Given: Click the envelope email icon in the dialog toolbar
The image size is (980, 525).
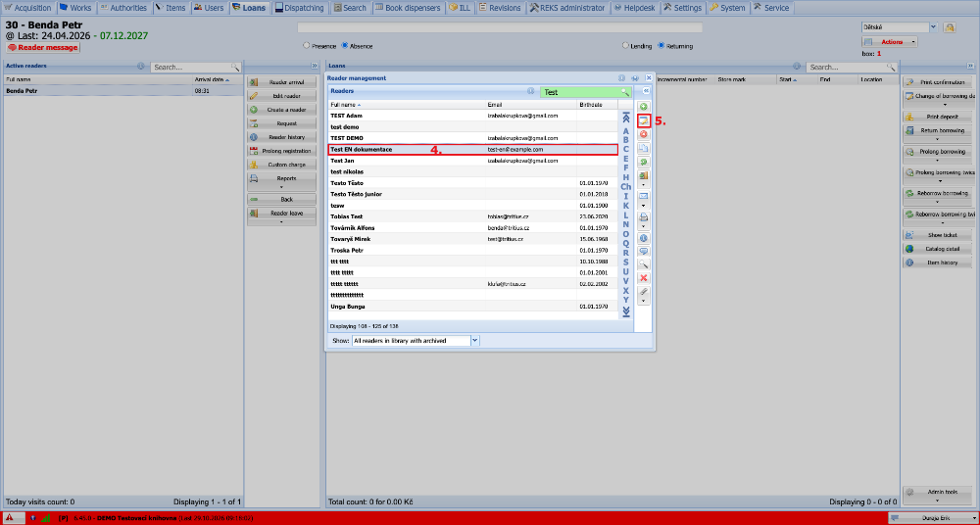Looking at the screenshot, I should [643, 196].
